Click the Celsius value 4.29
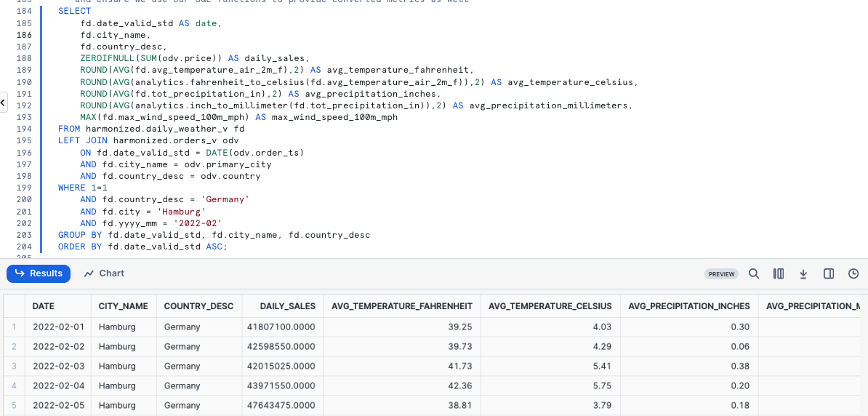This screenshot has width=868, height=416. pos(602,347)
